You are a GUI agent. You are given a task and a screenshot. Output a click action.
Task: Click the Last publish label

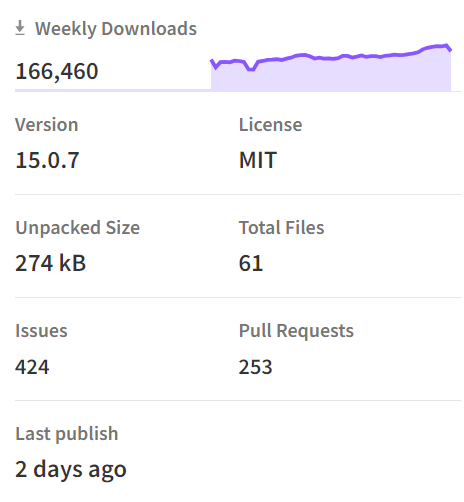pos(67,434)
